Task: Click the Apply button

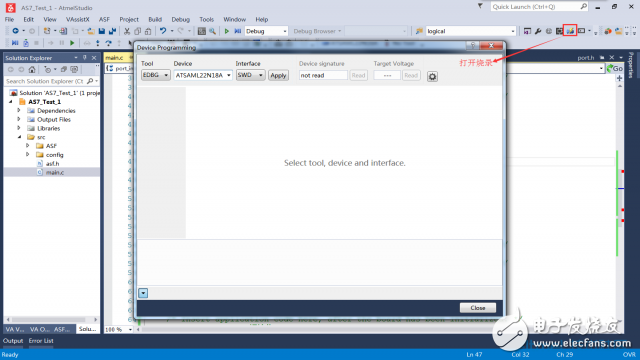Action: 278,76
